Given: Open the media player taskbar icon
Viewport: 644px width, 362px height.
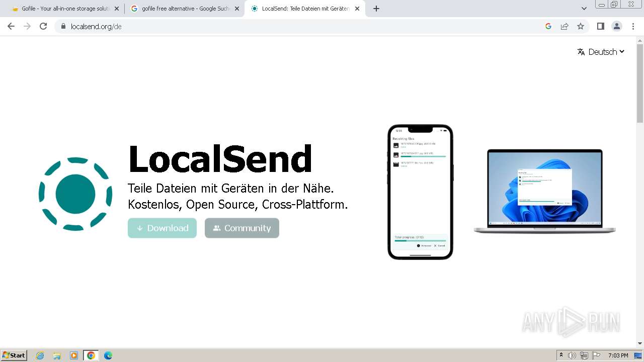Looking at the screenshot, I should tap(74, 355).
